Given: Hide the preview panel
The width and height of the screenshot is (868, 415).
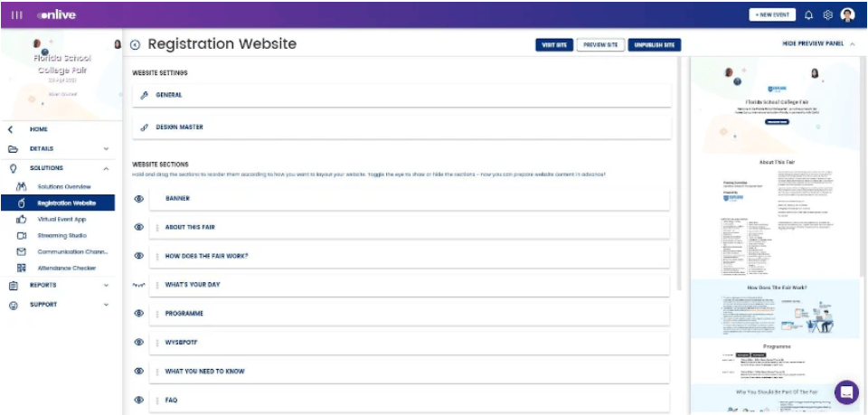Looking at the screenshot, I should [818, 43].
